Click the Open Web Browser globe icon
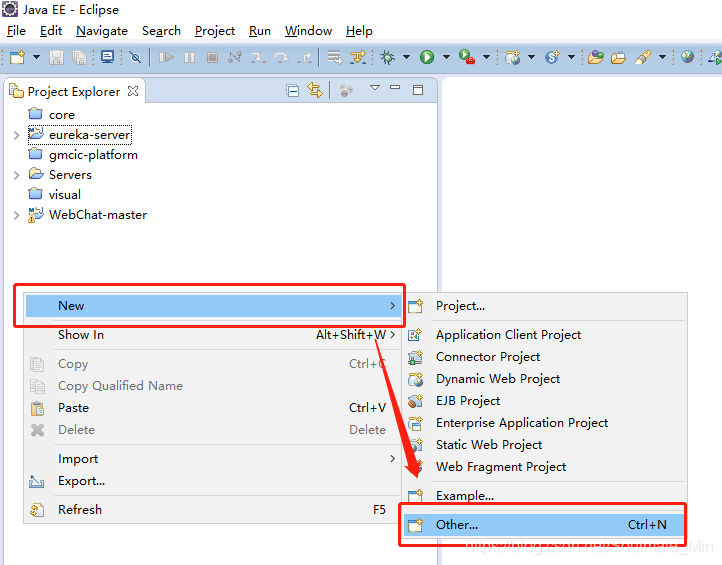The height and width of the screenshot is (565, 722). click(687, 57)
